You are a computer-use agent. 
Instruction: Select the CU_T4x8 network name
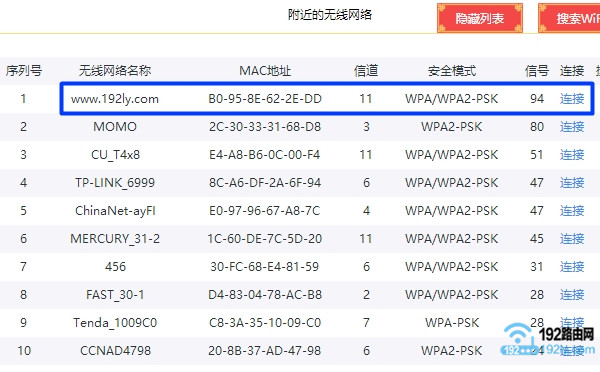point(115,155)
